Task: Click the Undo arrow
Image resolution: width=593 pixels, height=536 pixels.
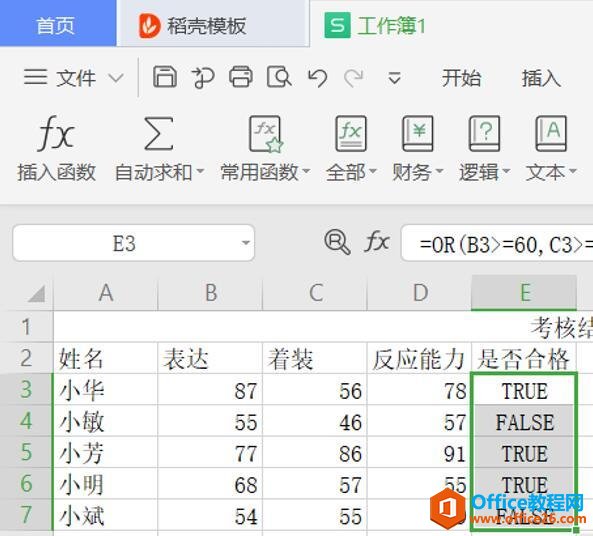Action: tap(318, 78)
